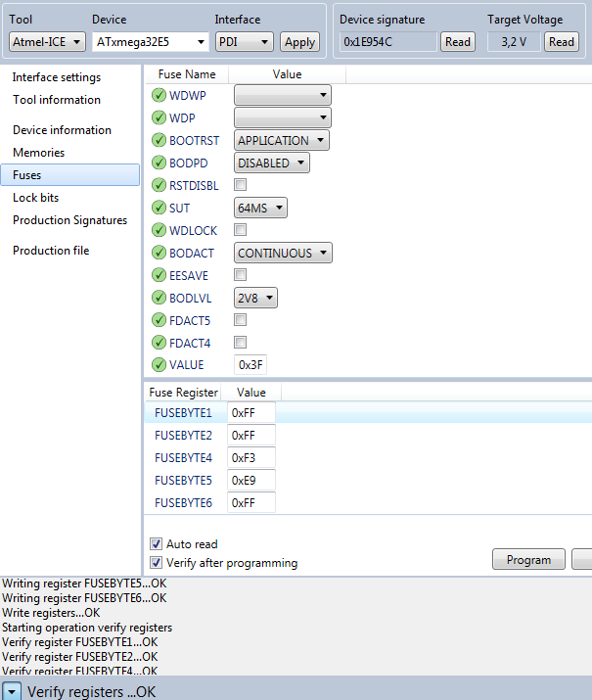Click the green check icon beside BODPD

pos(159,163)
